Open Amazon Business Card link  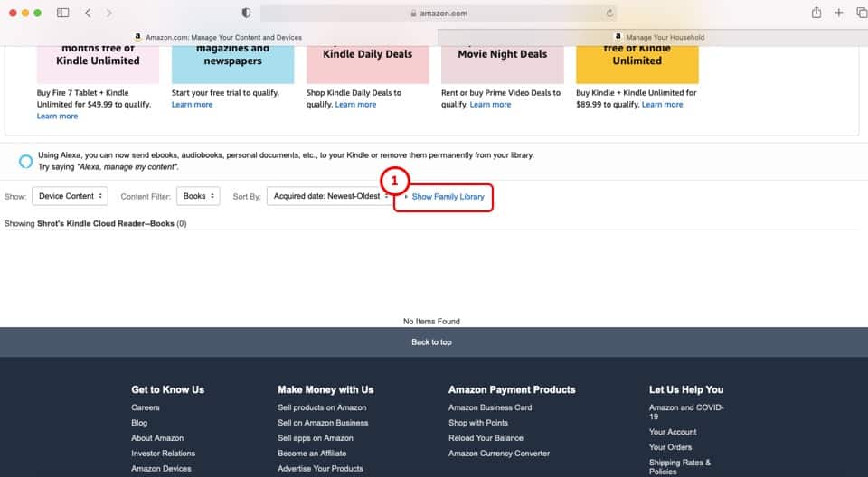pos(490,407)
